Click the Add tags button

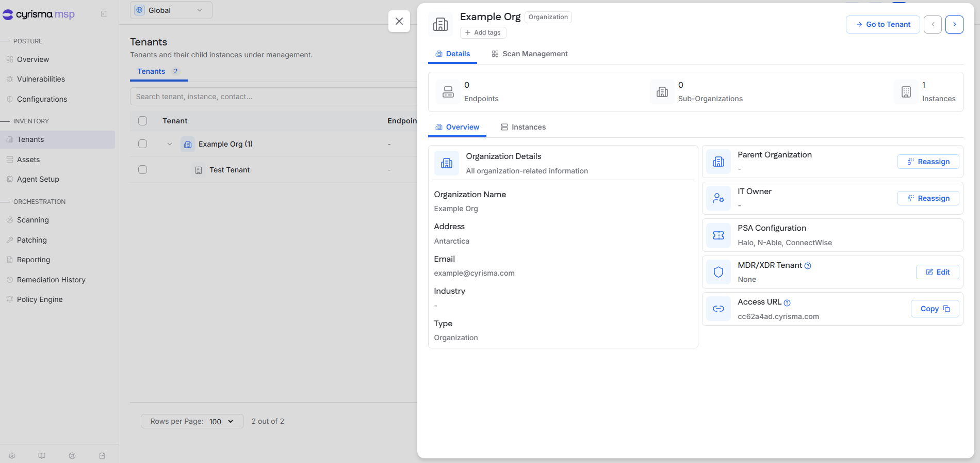(483, 33)
